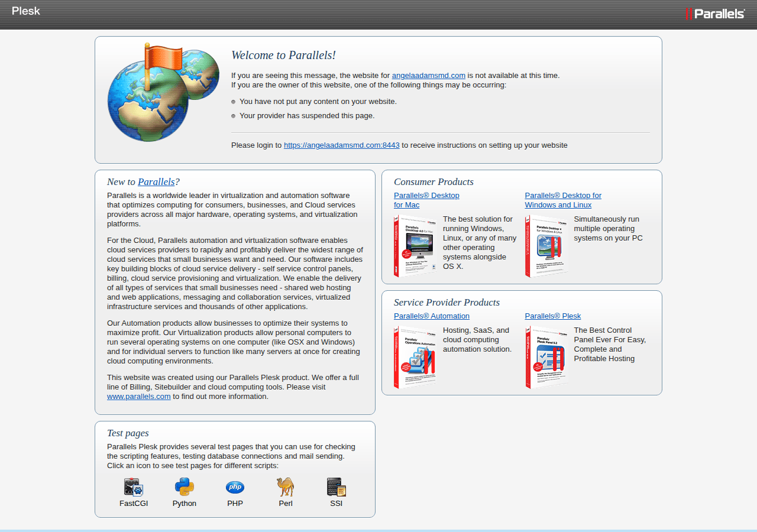Click 'The Best Control Panel Ever' description
This screenshot has width=757, height=532.
pos(610,344)
